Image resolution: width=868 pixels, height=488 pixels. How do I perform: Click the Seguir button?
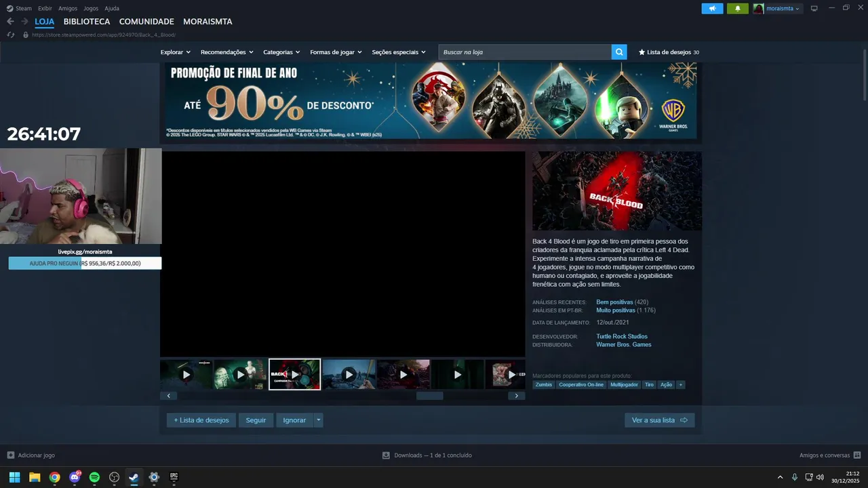click(256, 420)
